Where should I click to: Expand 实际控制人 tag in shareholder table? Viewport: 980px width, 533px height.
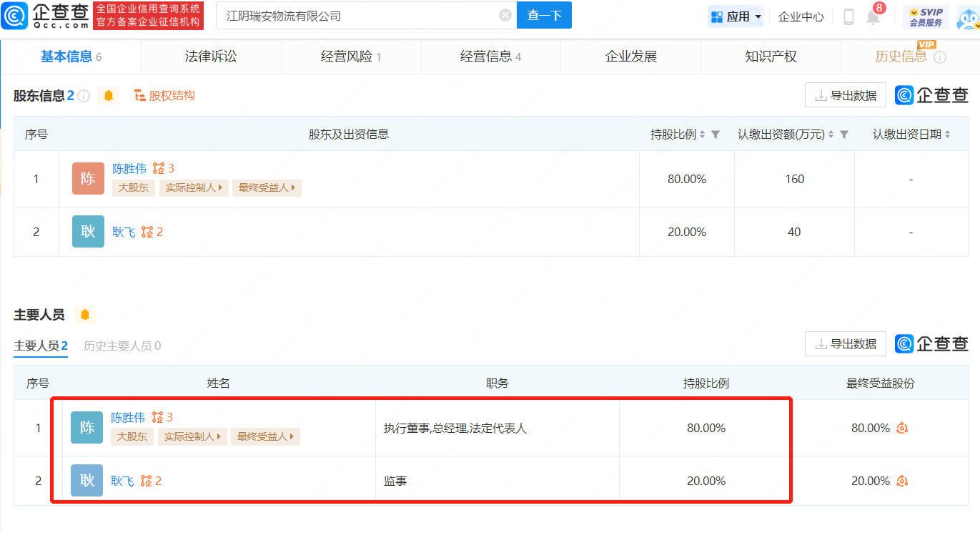pyautogui.click(x=194, y=188)
